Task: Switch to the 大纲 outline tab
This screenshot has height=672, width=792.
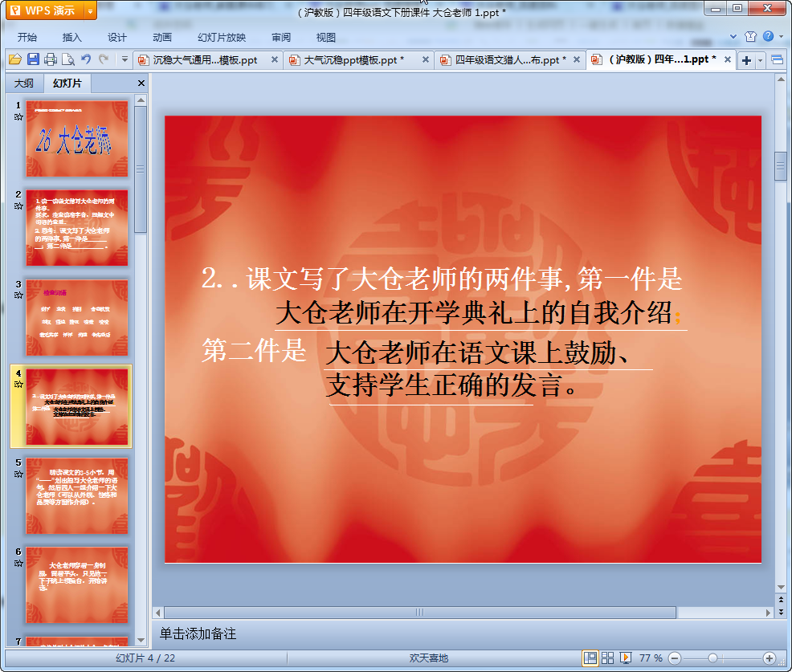Action: tap(24, 83)
